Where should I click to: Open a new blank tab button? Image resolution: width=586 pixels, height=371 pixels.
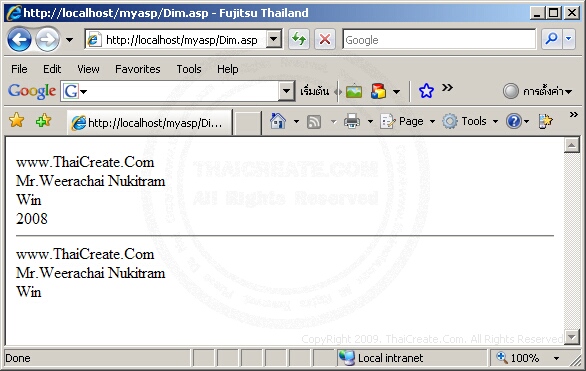click(247, 123)
